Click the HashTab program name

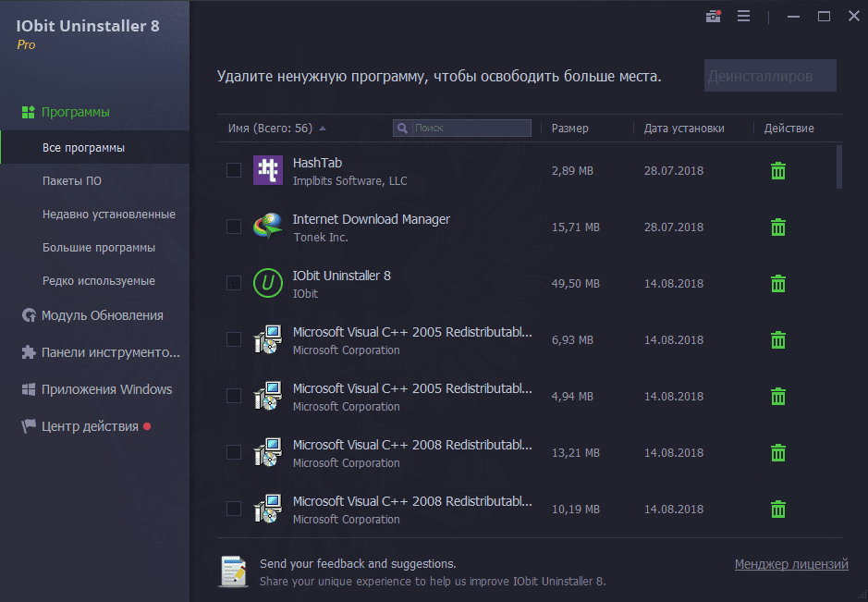317,163
